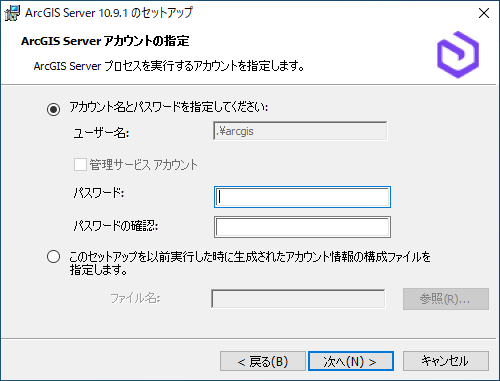Click the ArcGIS Server アカウントの指定 heading
500x381 pixels.
105,41
